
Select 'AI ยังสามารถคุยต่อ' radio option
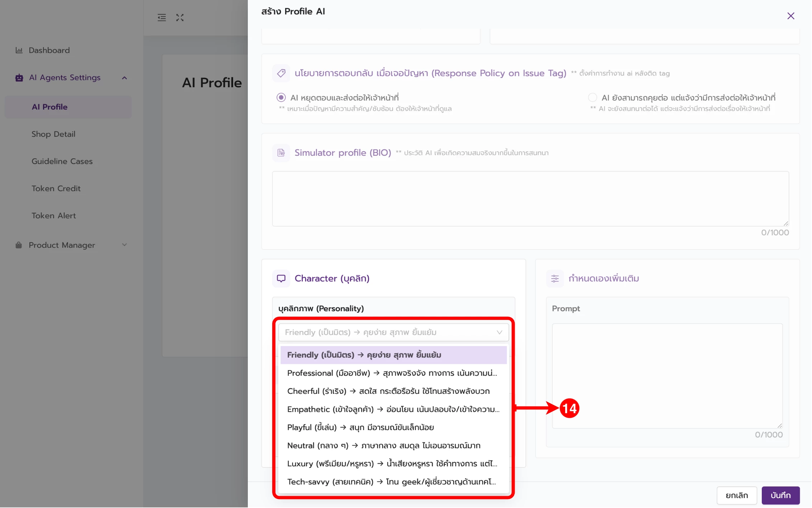pyautogui.click(x=593, y=98)
